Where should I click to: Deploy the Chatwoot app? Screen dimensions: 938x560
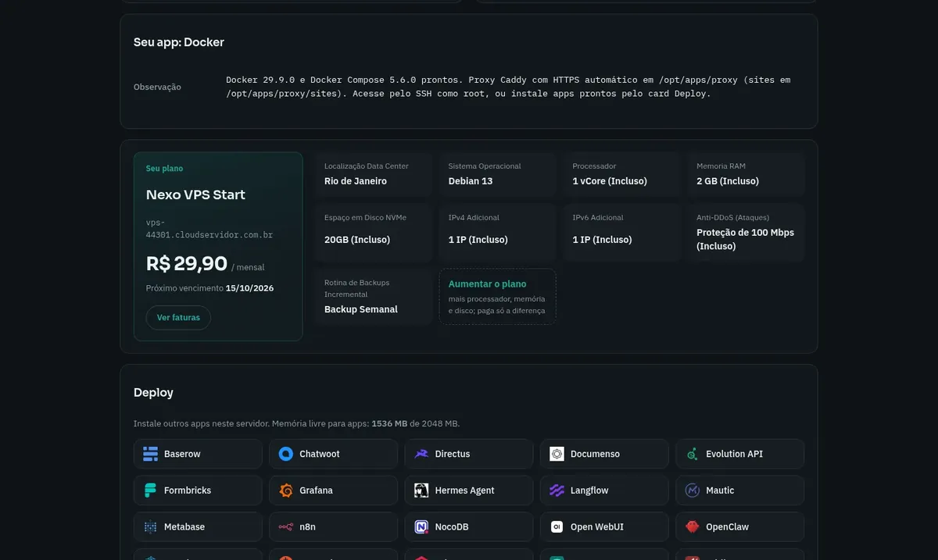click(333, 454)
